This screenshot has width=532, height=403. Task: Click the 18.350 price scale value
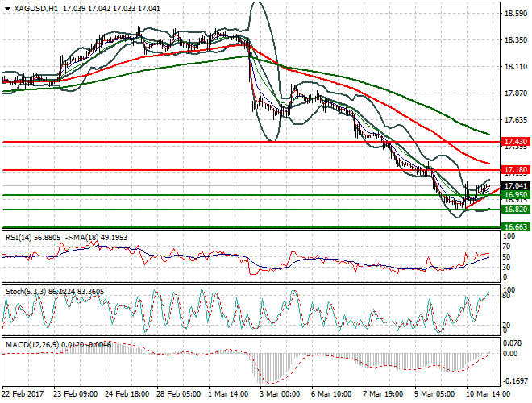pos(516,40)
